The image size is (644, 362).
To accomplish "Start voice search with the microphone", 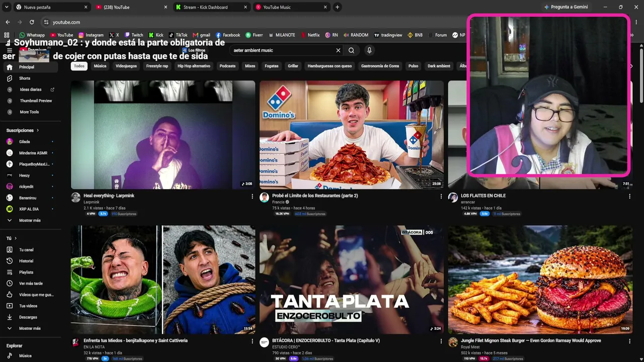I will 369,50.
